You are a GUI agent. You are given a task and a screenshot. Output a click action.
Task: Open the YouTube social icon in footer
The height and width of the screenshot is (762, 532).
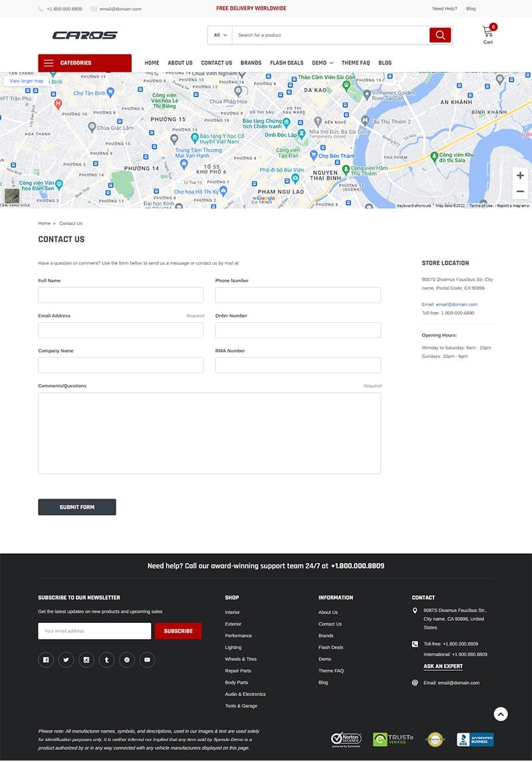tap(147, 660)
